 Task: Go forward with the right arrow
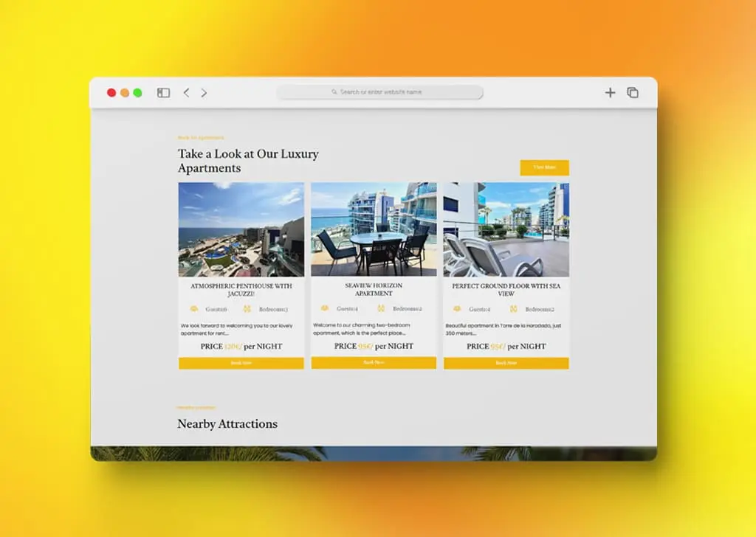[205, 93]
